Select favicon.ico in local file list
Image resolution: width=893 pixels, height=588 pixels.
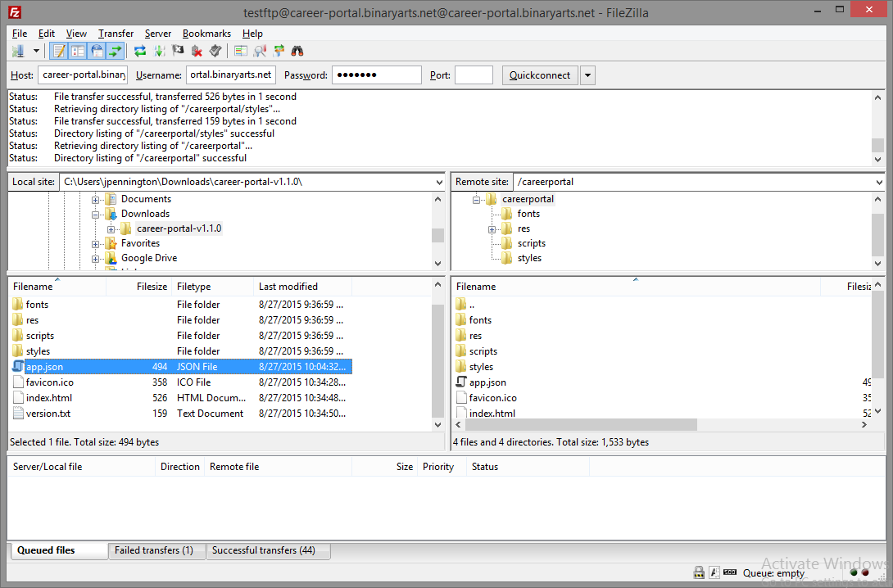(49, 382)
